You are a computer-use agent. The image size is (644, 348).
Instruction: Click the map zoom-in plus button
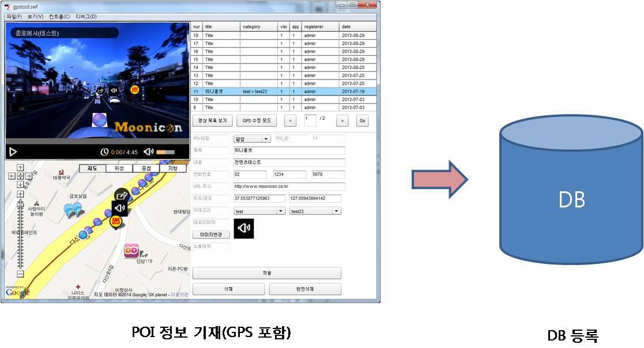[x=20, y=194]
